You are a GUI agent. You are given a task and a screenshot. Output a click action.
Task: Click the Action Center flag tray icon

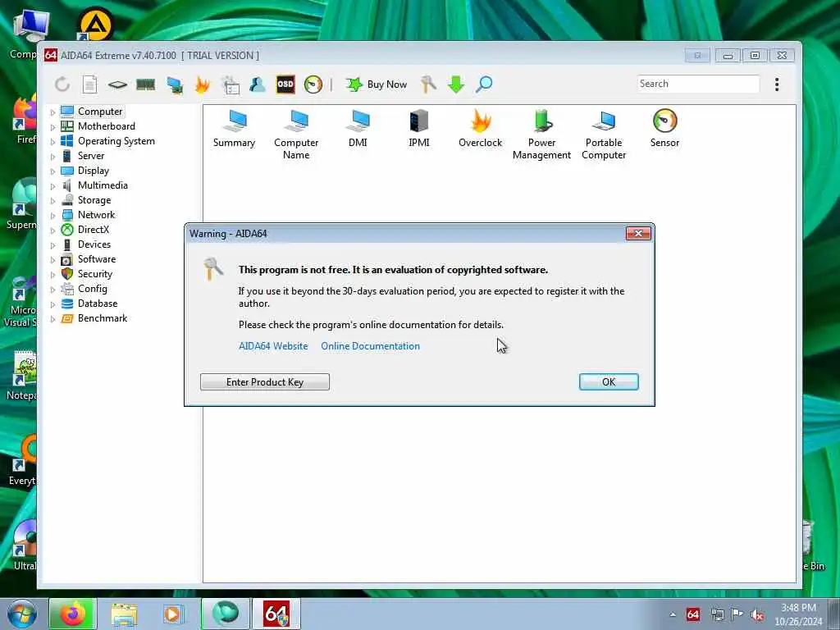[737, 614]
